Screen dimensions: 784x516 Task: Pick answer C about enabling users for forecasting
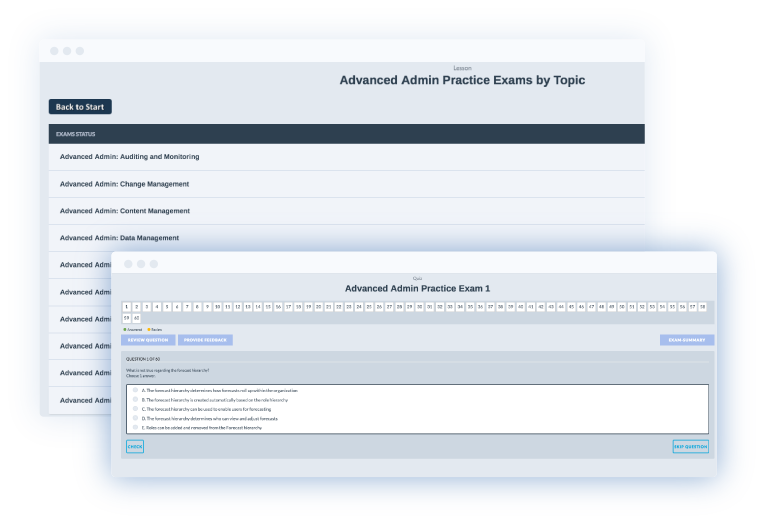click(136, 409)
